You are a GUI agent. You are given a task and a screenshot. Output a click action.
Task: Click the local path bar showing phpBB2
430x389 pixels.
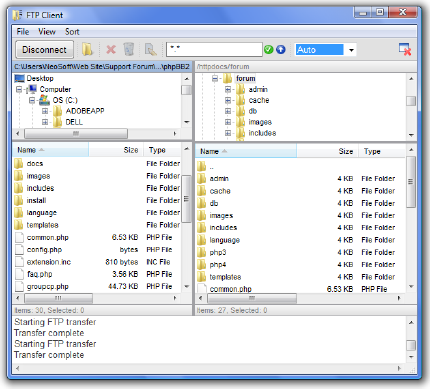click(x=102, y=66)
